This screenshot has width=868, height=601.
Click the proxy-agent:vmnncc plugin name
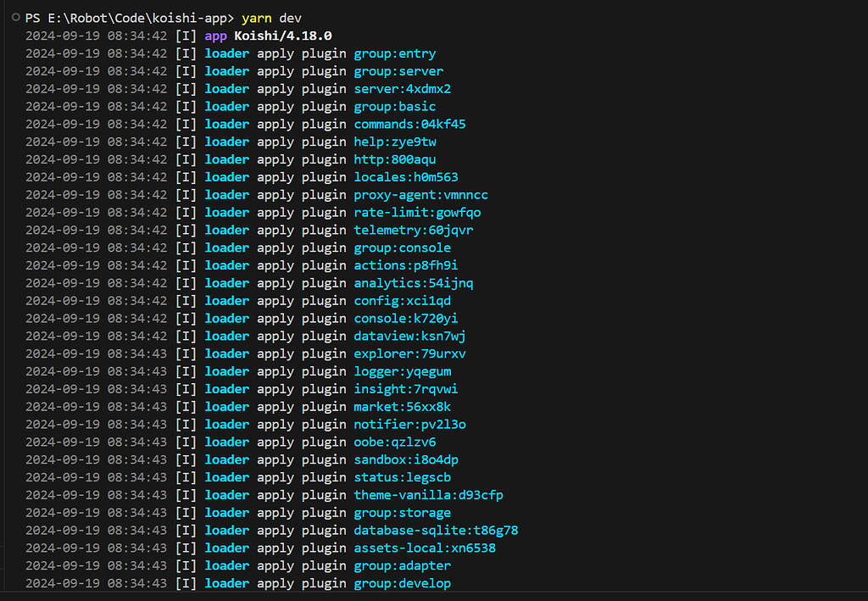420,194
